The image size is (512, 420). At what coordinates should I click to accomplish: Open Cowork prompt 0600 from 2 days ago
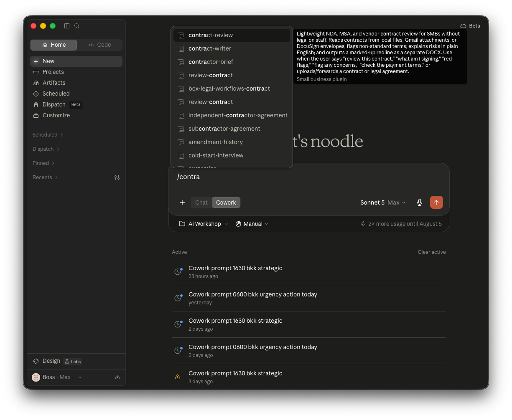tap(309, 351)
